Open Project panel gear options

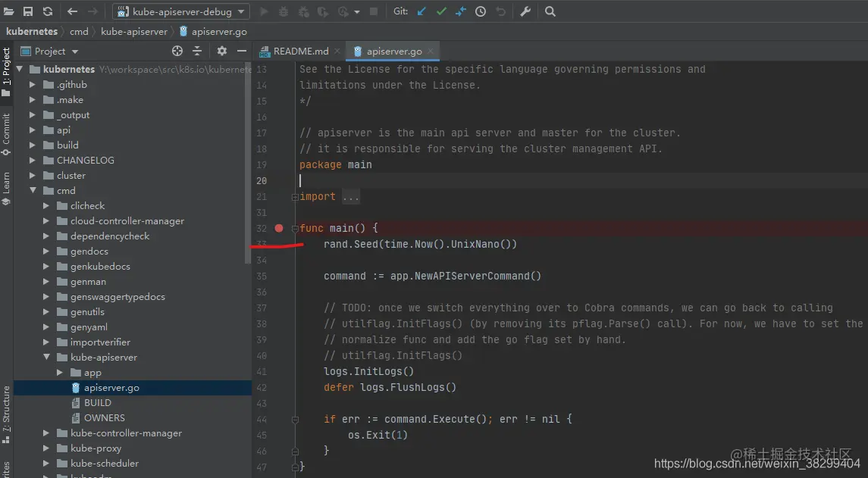coord(222,51)
